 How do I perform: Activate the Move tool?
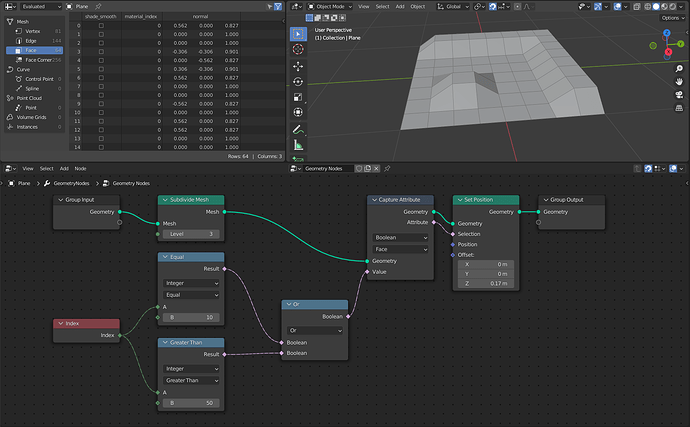pyautogui.click(x=298, y=66)
